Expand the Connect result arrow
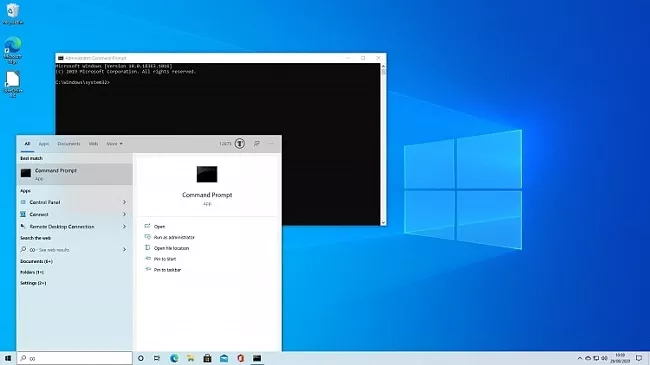The height and width of the screenshot is (365, 650). [x=124, y=214]
